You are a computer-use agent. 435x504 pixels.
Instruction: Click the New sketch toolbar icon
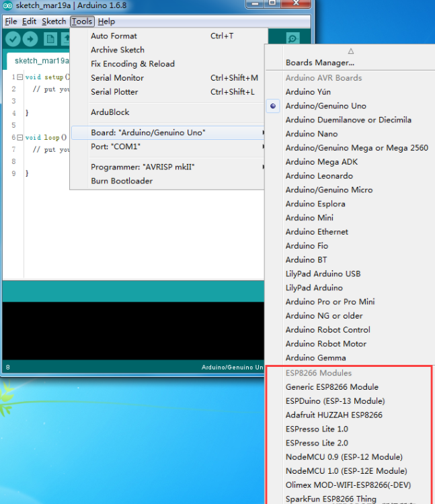coord(50,39)
